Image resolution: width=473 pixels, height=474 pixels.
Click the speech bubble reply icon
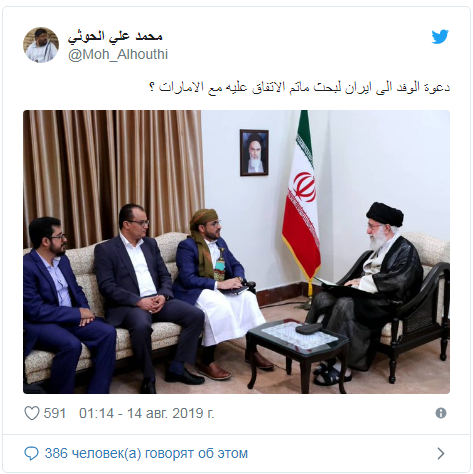32,454
